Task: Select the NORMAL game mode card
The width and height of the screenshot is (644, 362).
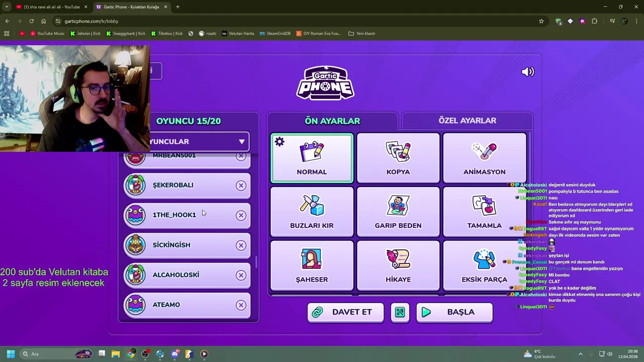Action: coord(311,158)
